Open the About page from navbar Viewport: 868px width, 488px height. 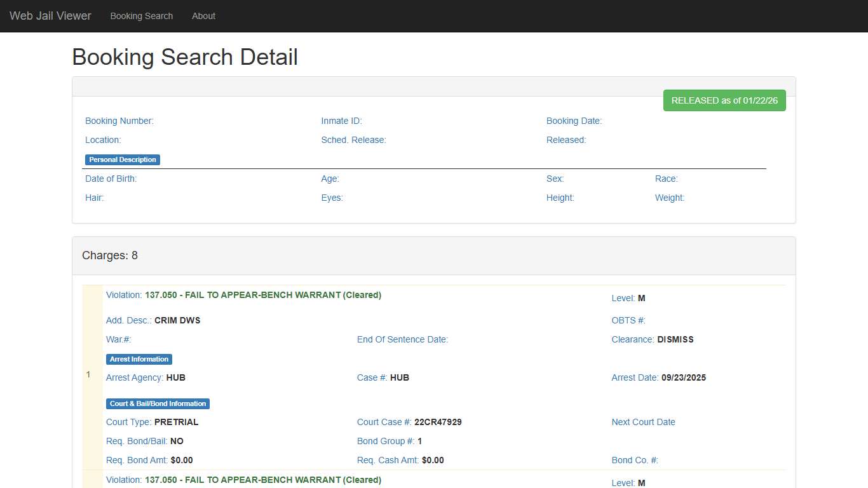tap(203, 16)
